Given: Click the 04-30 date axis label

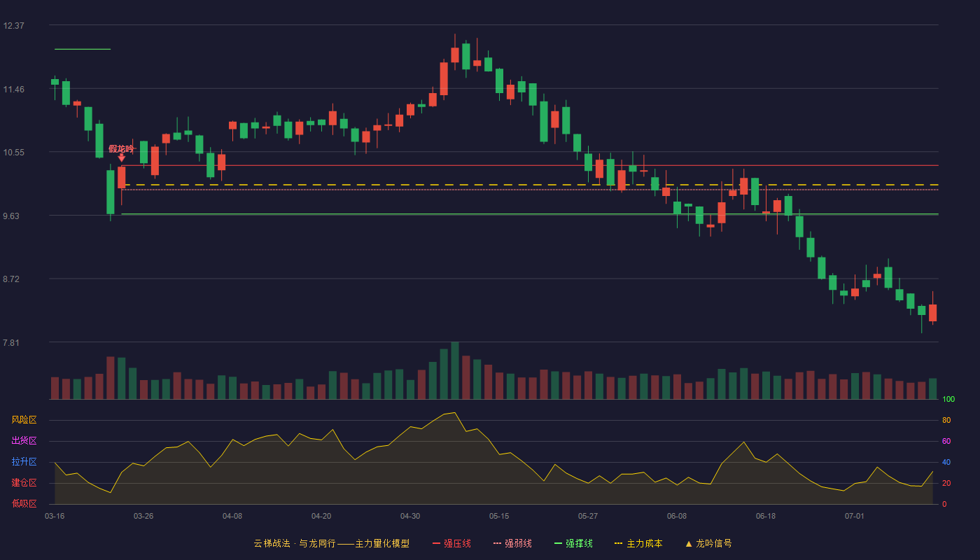Looking at the screenshot, I should [x=410, y=516].
